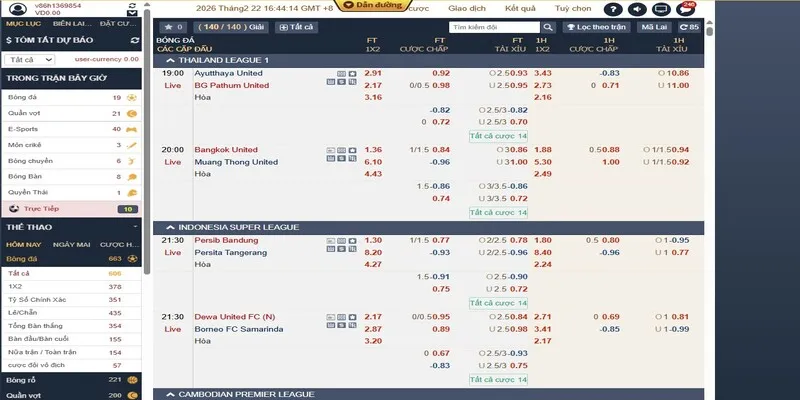The image size is (800, 400).
Task: Switch to the Ngày Mai tab
Action: coord(71,244)
